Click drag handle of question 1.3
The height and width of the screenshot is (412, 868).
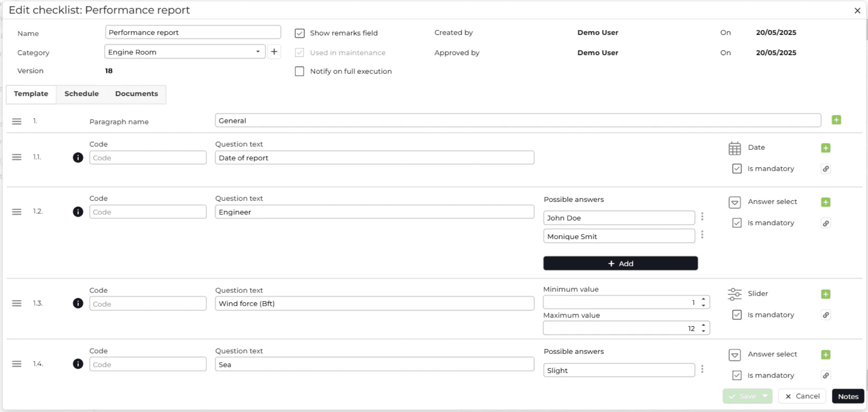point(17,303)
